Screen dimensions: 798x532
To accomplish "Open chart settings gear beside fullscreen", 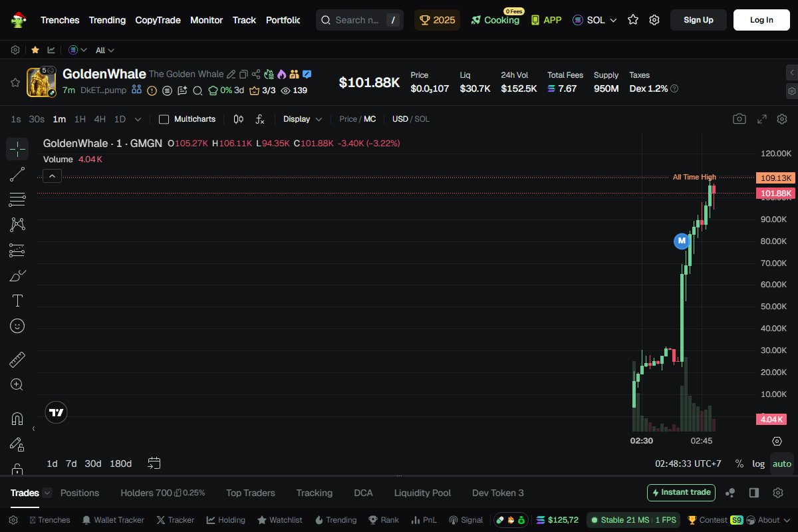I will [x=782, y=118].
